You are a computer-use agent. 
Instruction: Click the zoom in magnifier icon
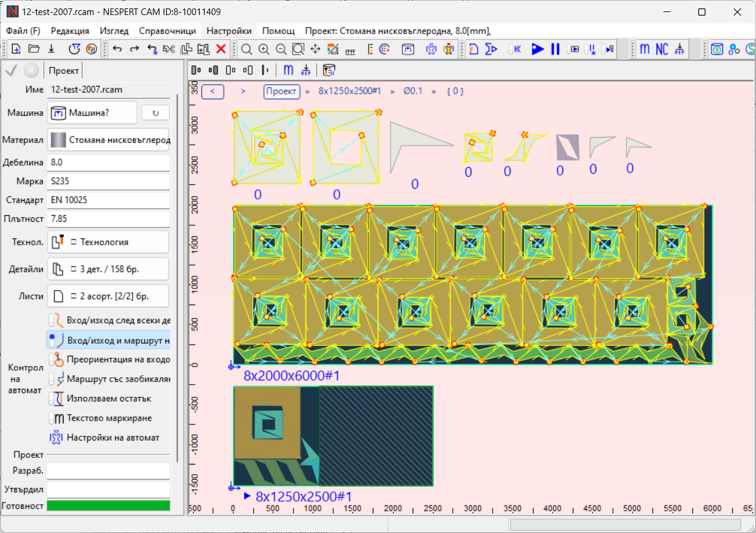coord(263,49)
